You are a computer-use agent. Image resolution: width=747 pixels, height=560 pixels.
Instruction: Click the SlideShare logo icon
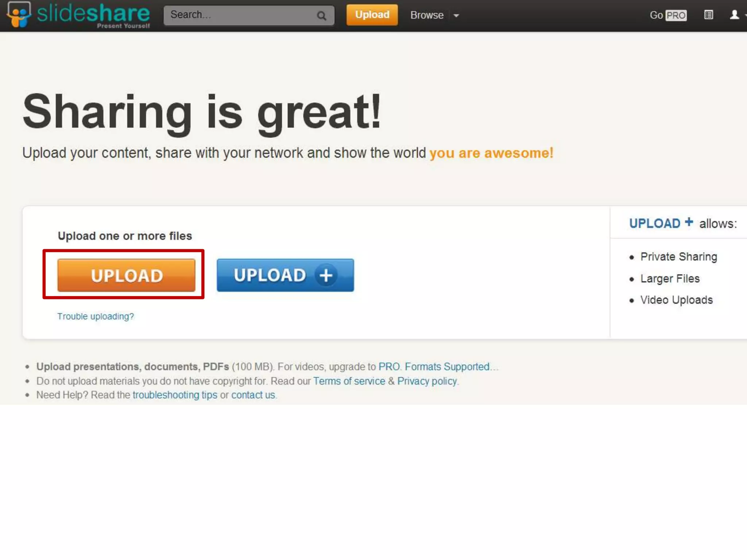pyautogui.click(x=19, y=15)
